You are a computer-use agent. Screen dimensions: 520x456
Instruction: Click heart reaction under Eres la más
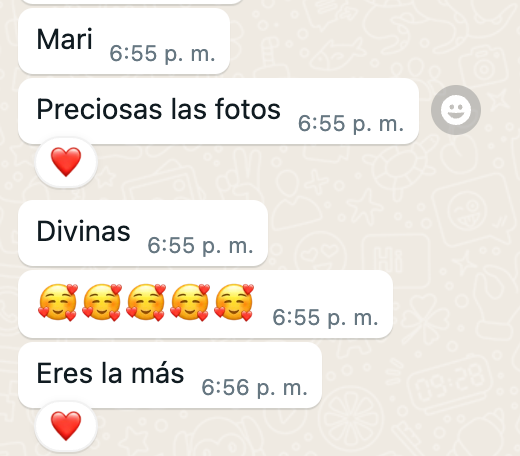66,426
